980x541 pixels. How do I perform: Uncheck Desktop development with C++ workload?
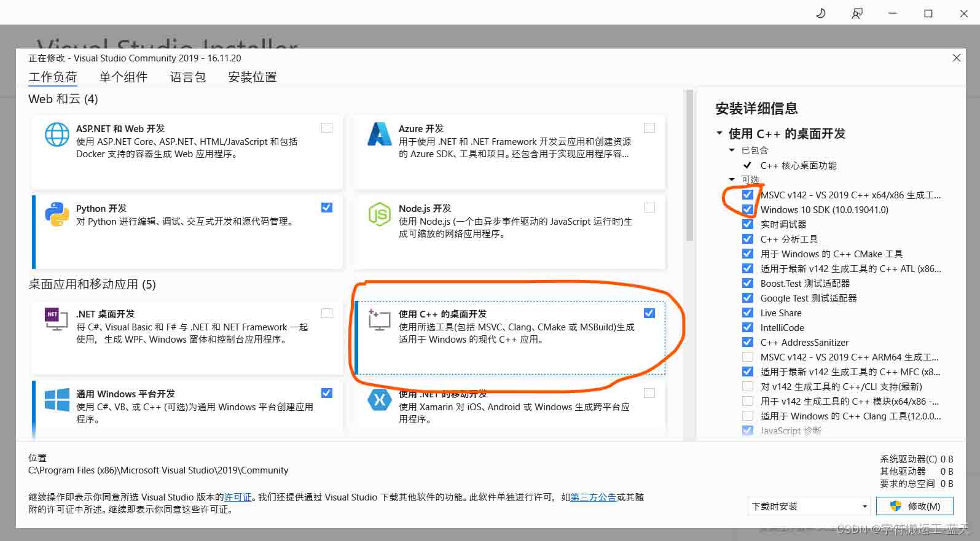649,313
